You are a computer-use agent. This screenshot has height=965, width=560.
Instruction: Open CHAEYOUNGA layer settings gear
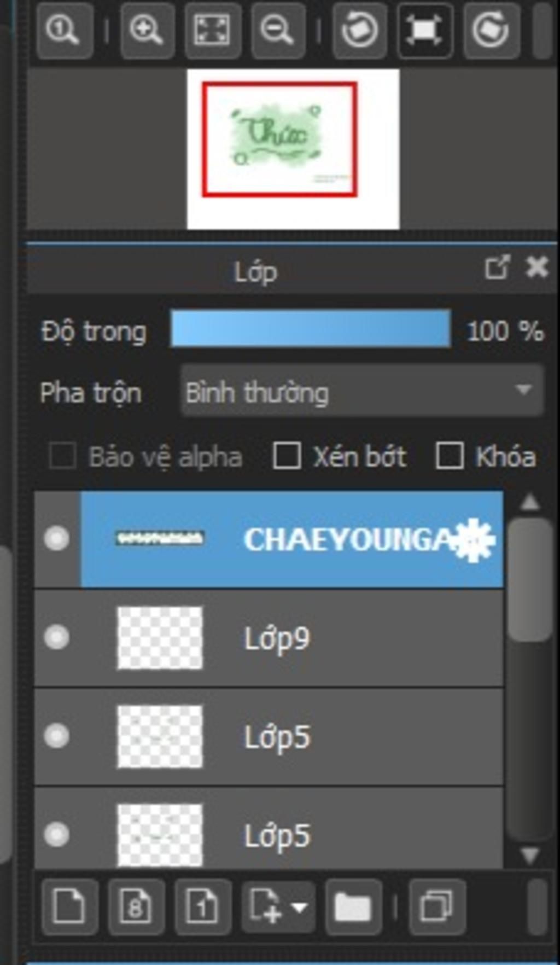(475, 540)
